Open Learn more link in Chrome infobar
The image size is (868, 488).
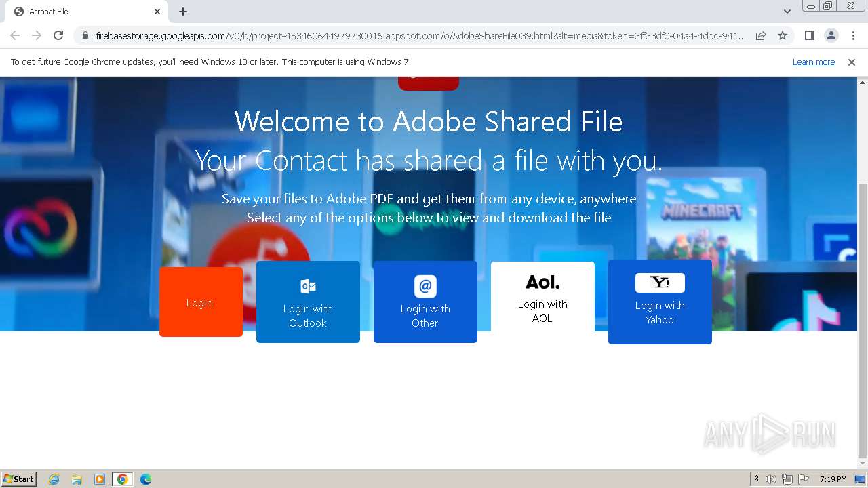(x=814, y=62)
